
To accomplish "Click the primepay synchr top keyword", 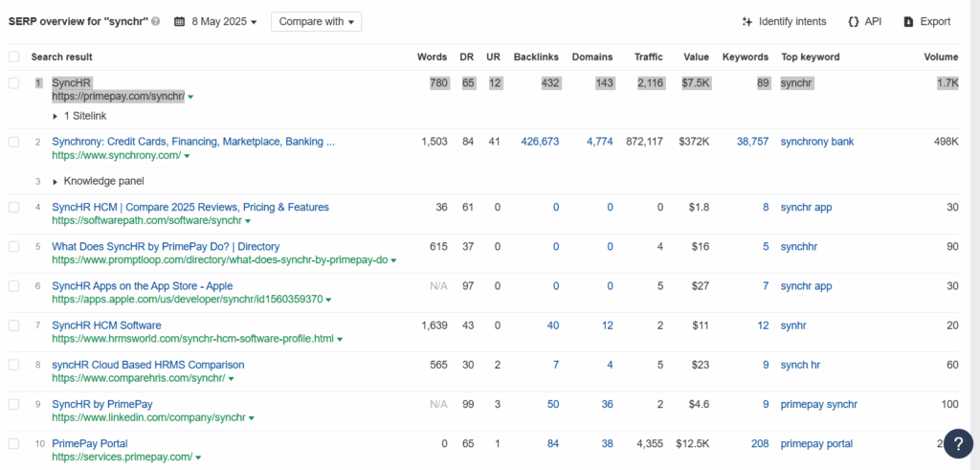I will 819,404.
